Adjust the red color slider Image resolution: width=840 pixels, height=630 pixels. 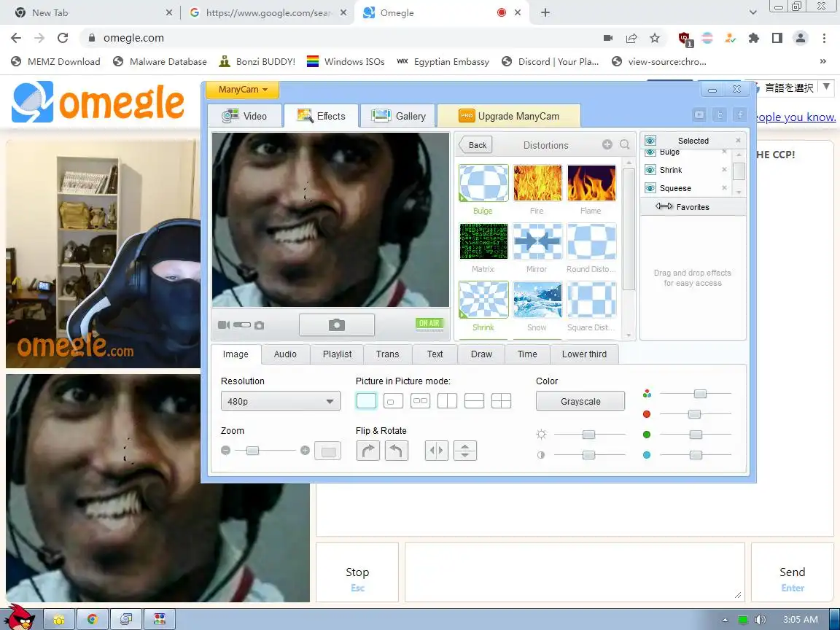[x=695, y=414]
